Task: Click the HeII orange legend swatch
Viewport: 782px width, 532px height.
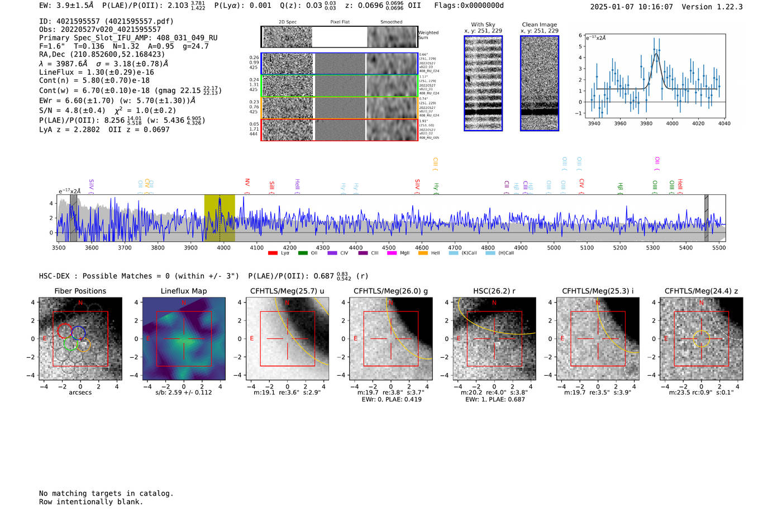Action: [x=423, y=253]
